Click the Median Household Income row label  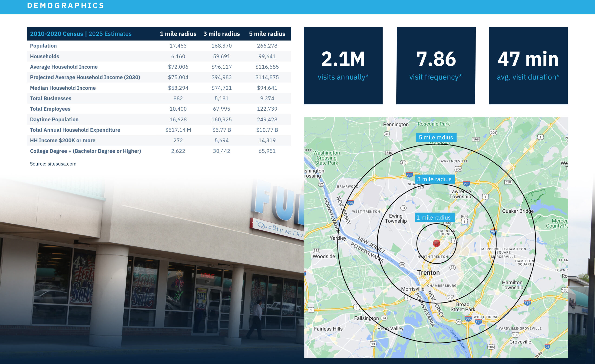(63, 88)
